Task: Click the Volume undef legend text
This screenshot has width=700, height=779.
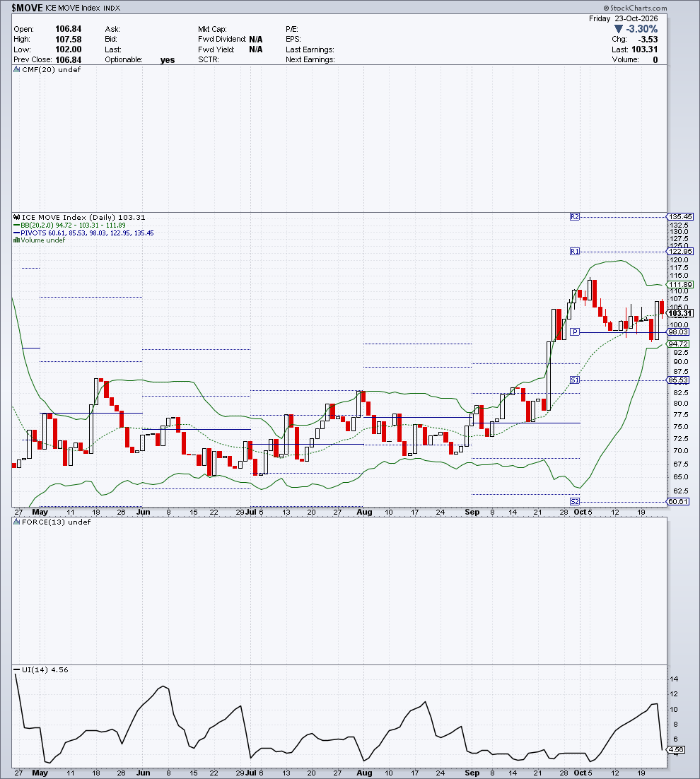Action: point(42,240)
